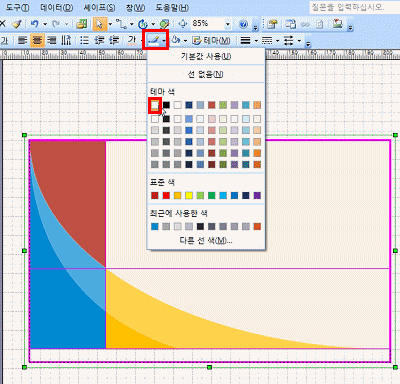Click the question input field
Image resolution: width=400 pixels, height=384 pixels.
[354, 7]
